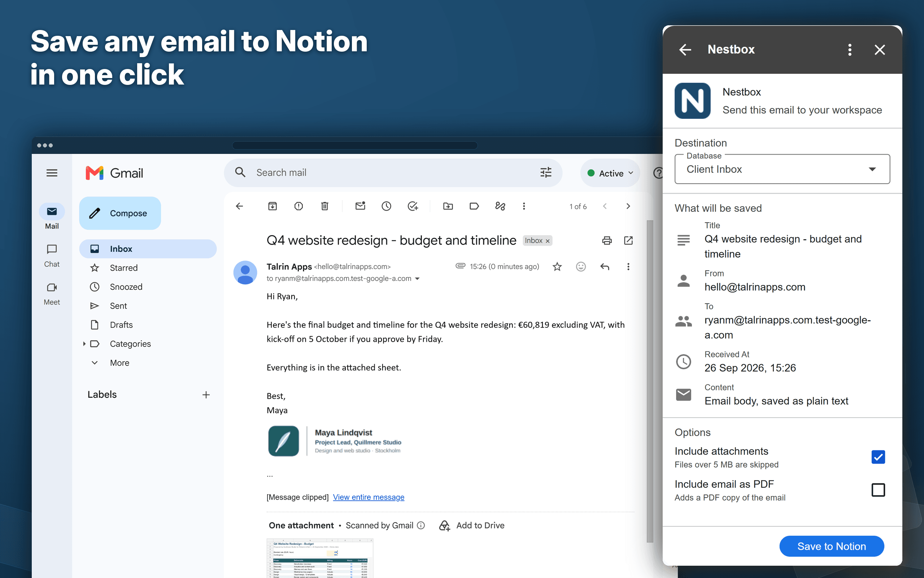The height and width of the screenshot is (578, 924).
Task: Click the toolbar icon right of the label icon
Action: (500, 206)
